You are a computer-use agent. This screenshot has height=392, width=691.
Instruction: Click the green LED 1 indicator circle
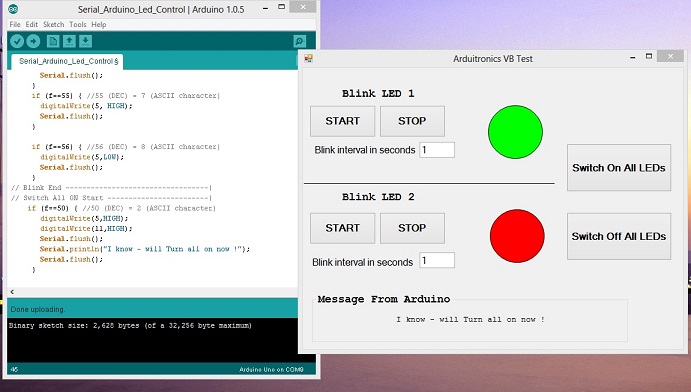pyautogui.click(x=515, y=132)
